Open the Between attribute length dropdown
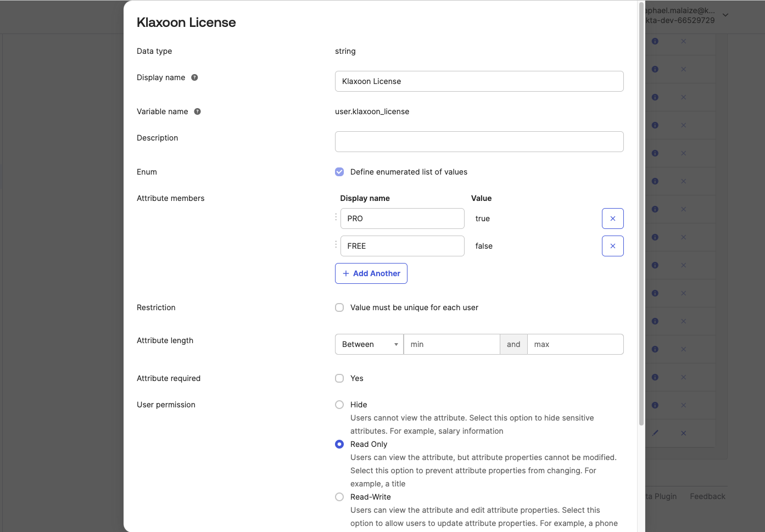Image resolution: width=765 pixels, height=532 pixels. tap(369, 344)
